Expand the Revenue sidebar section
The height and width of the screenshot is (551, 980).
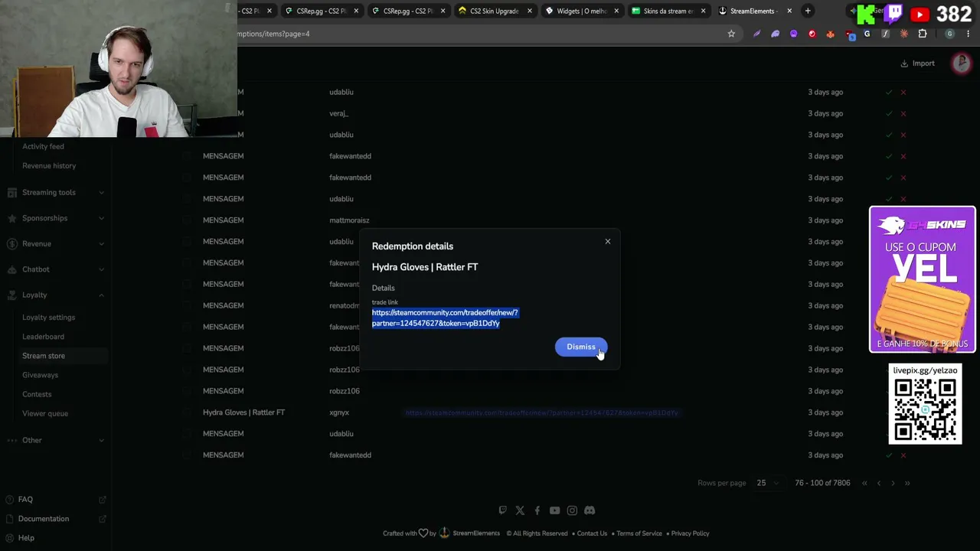pyautogui.click(x=55, y=243)
